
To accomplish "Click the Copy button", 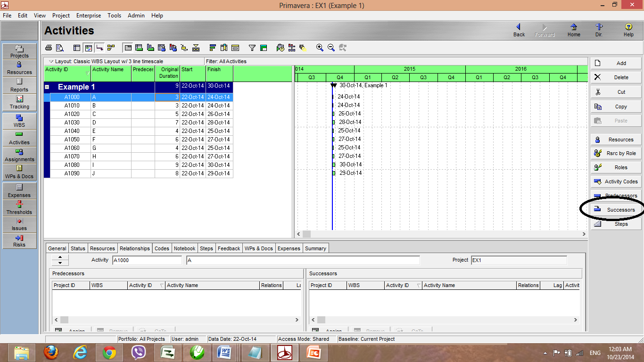I will click(x=616, y=107).
